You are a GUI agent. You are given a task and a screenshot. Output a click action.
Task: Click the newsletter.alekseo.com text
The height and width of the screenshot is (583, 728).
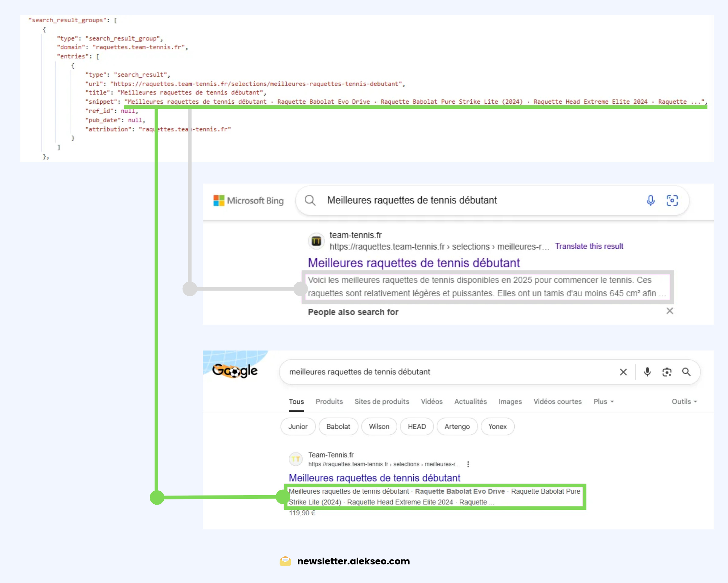coord(354,561)
